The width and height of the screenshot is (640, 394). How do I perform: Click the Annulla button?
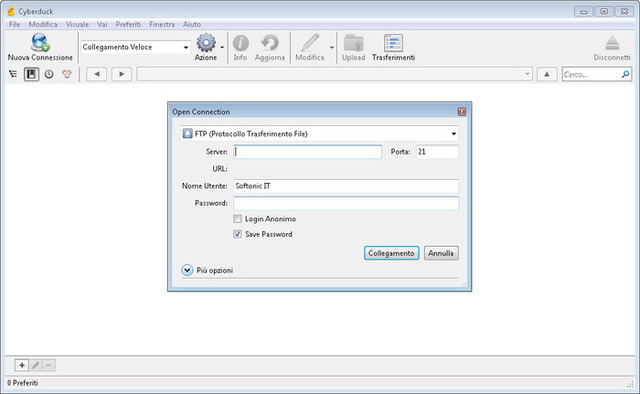(441, 253)
